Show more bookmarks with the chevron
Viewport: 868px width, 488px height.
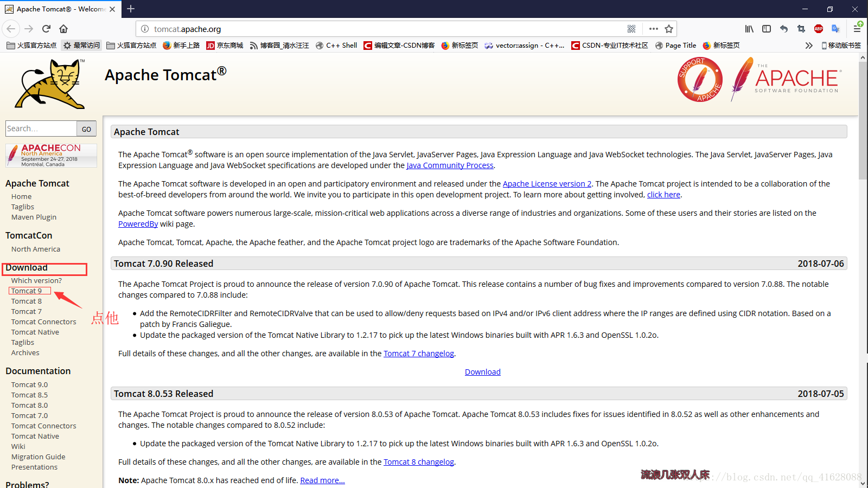coord(809,46)
